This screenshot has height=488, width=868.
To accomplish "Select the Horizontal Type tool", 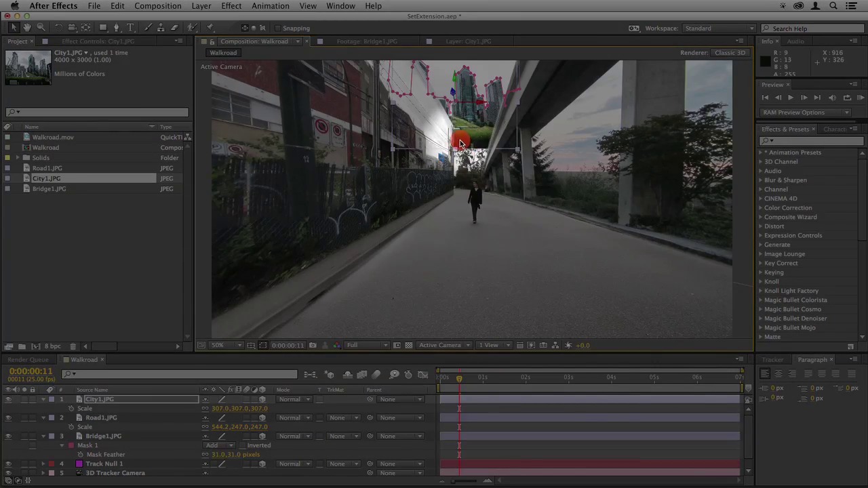I will point(130,28).
